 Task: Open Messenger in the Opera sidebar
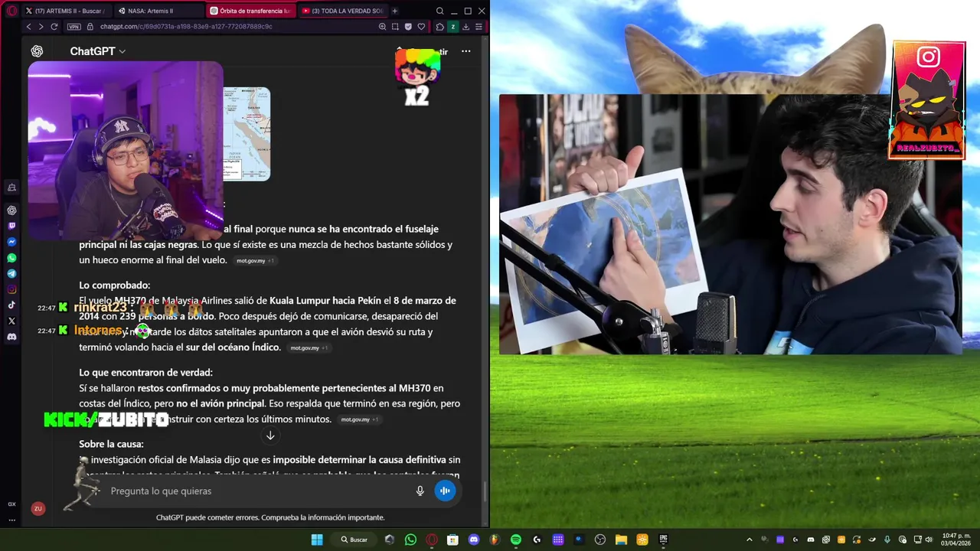11,242
